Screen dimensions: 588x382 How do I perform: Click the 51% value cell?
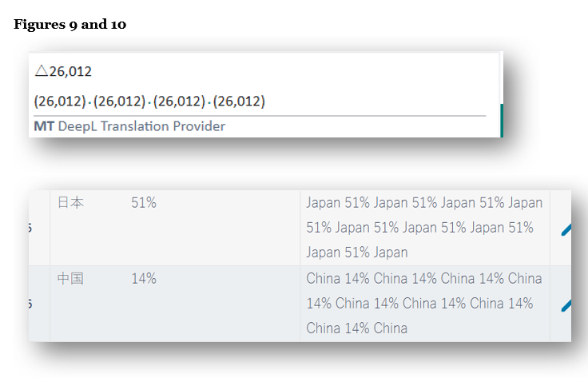144,203
